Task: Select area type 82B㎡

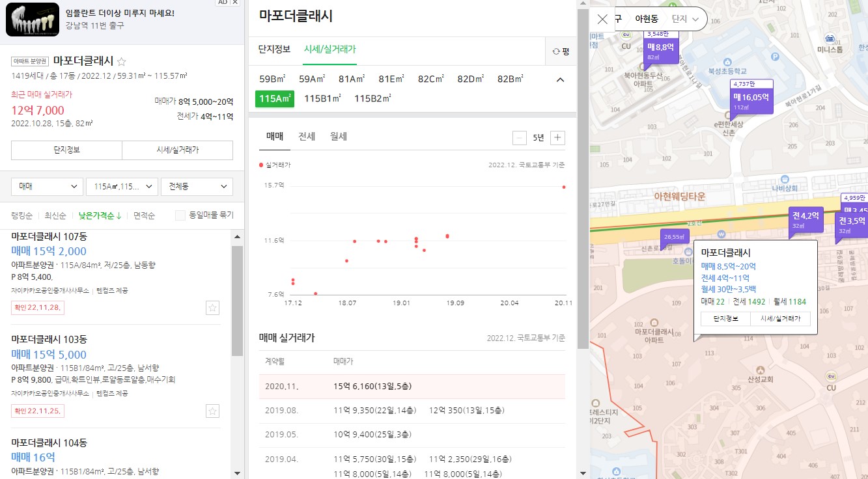Action: click(511, 79)
